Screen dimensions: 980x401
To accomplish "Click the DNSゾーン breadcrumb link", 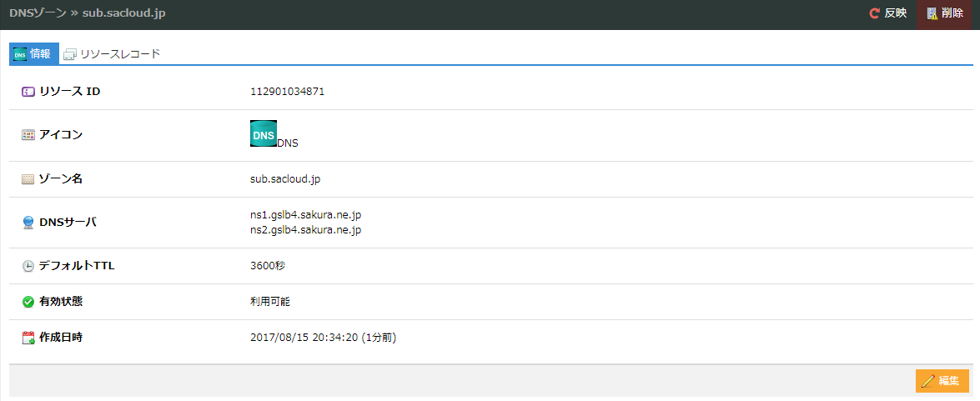I will click(38, 13).
